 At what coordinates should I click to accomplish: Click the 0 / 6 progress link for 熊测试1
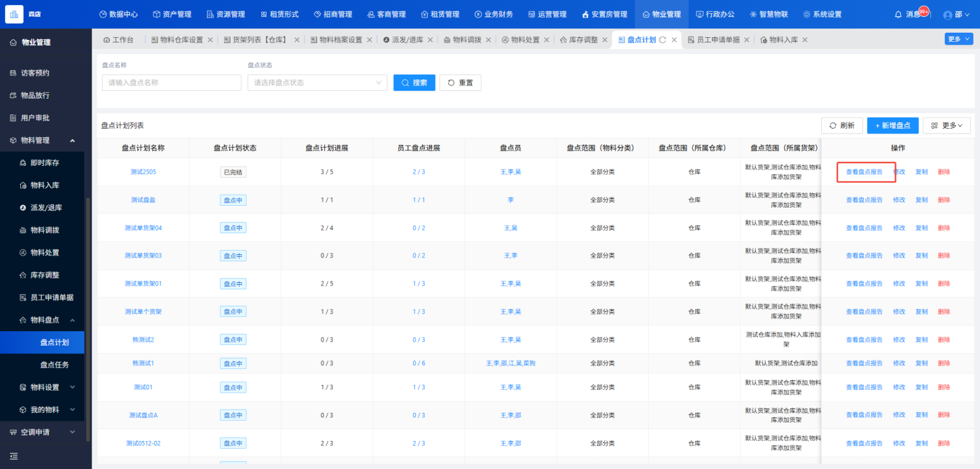pyautogui.click(x=419, y=363)
